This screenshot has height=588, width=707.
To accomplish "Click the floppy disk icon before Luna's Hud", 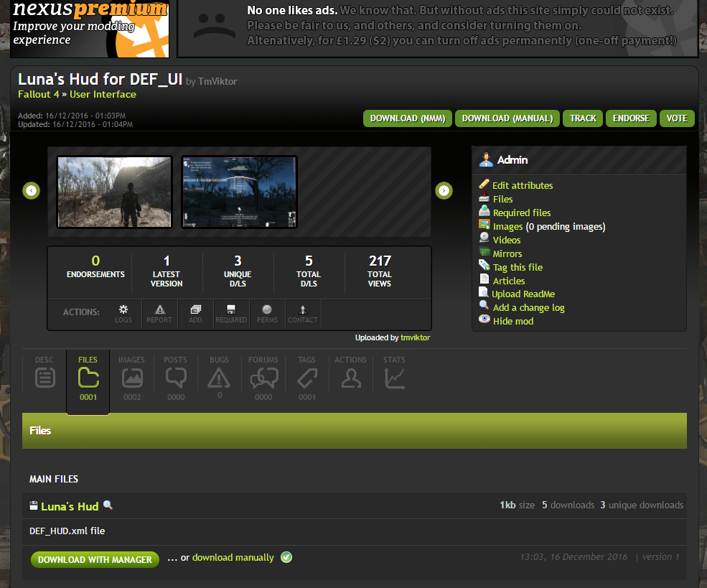I will [34, 505].
